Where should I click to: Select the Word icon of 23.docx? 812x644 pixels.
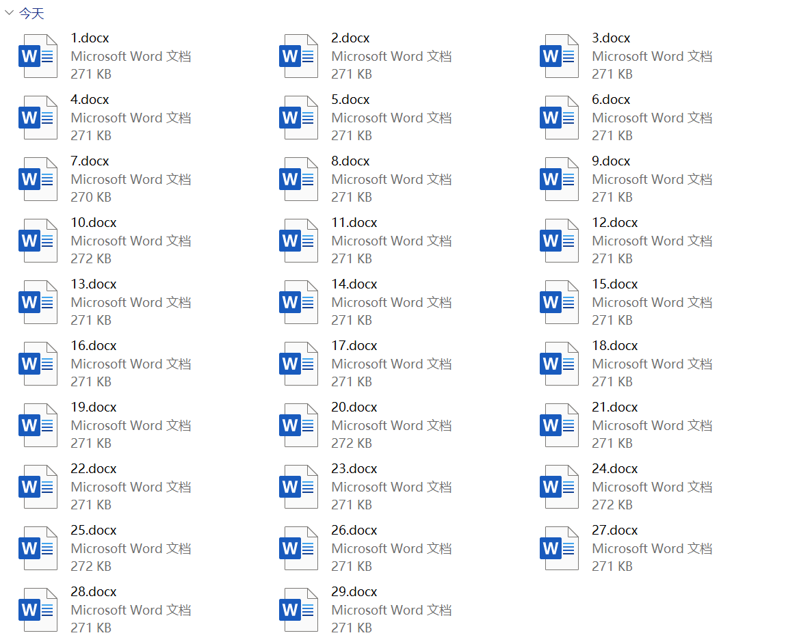[298, 487]
